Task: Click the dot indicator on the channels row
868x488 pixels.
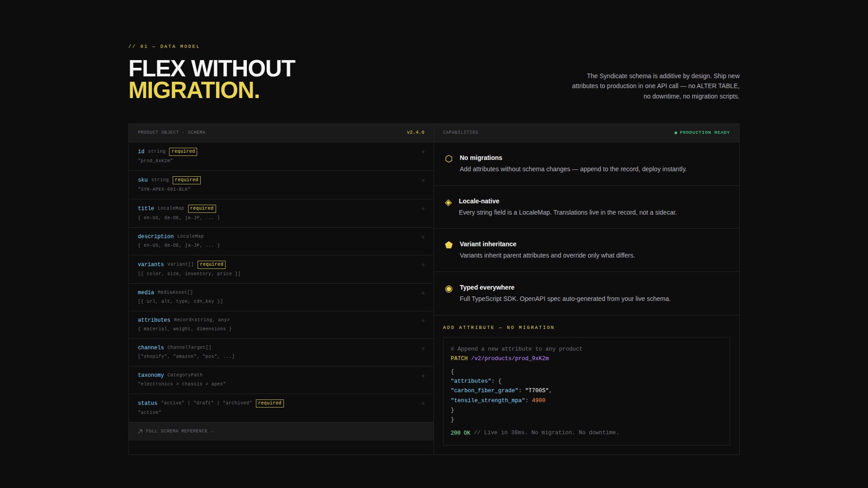Action: tap(423, 348)
